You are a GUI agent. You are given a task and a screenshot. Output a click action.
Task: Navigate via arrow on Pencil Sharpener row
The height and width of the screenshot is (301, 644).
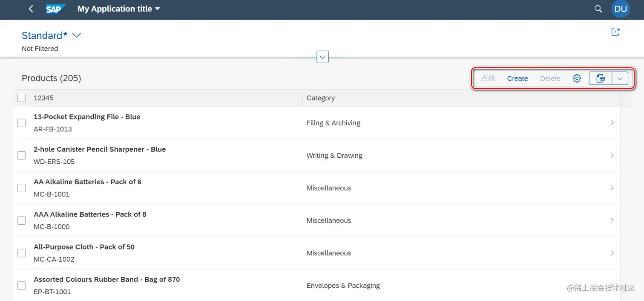[612, 155]
